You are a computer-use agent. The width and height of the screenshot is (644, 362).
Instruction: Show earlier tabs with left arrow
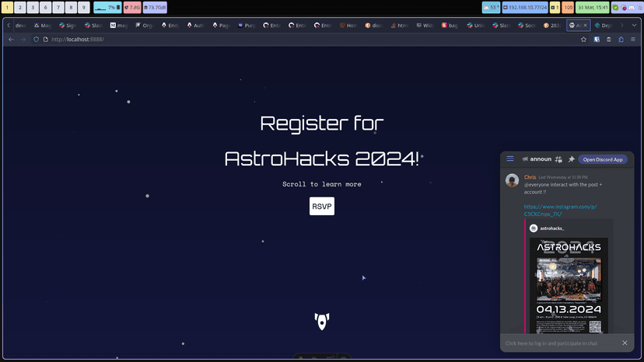9,26
